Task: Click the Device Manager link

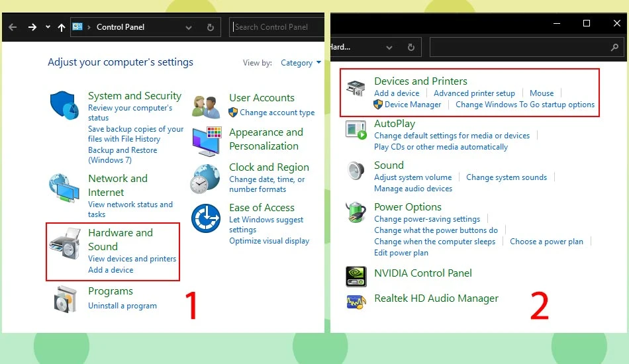Action: point(412,105)
